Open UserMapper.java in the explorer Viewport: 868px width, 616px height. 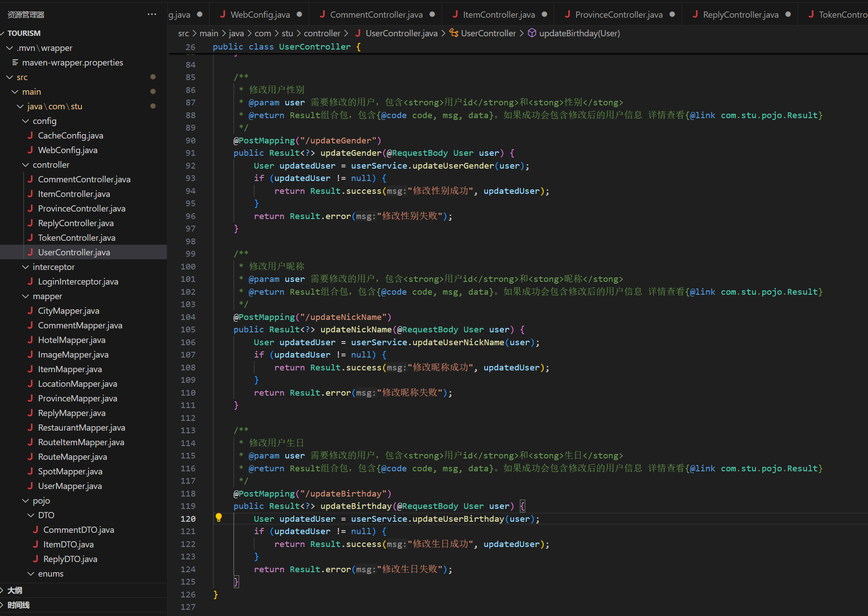point(70,486)
